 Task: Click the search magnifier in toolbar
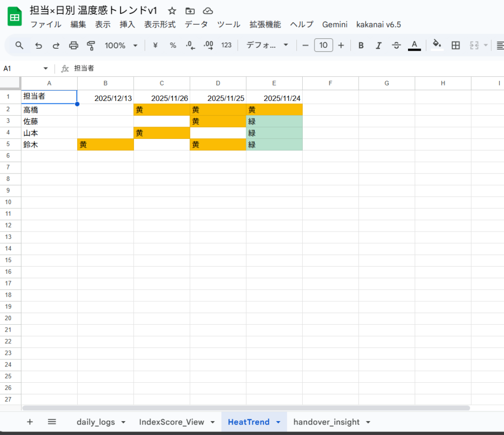tap(19, 45)
